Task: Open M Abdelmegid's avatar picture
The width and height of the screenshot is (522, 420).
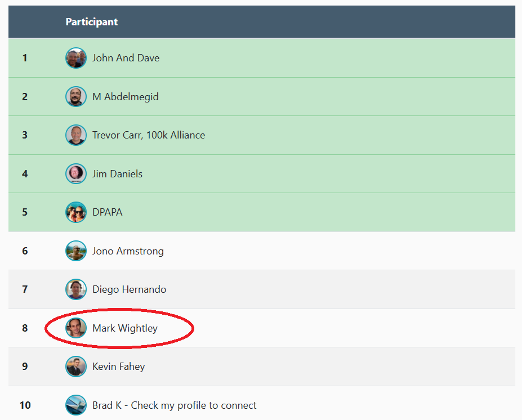Action: tap(76, 97)
